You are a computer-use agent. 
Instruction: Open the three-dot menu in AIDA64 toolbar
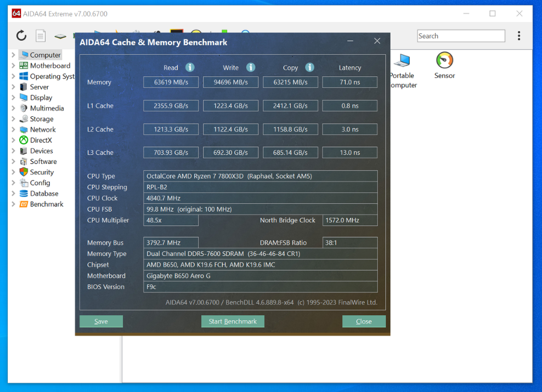[x=519, y=36]
